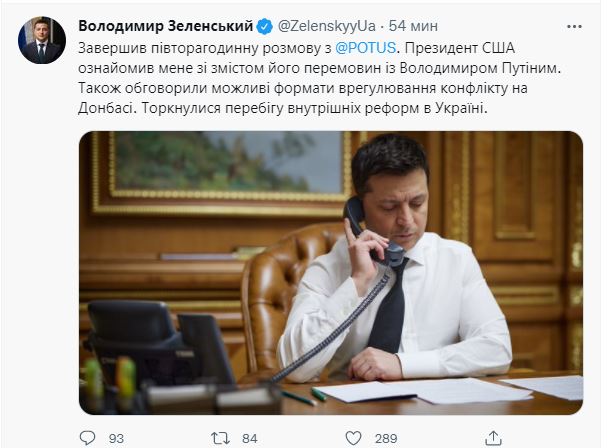The width and height of the screenshot is (613, 448).
Task: Click the 289 likes count
Action: (x=386, y=438)
